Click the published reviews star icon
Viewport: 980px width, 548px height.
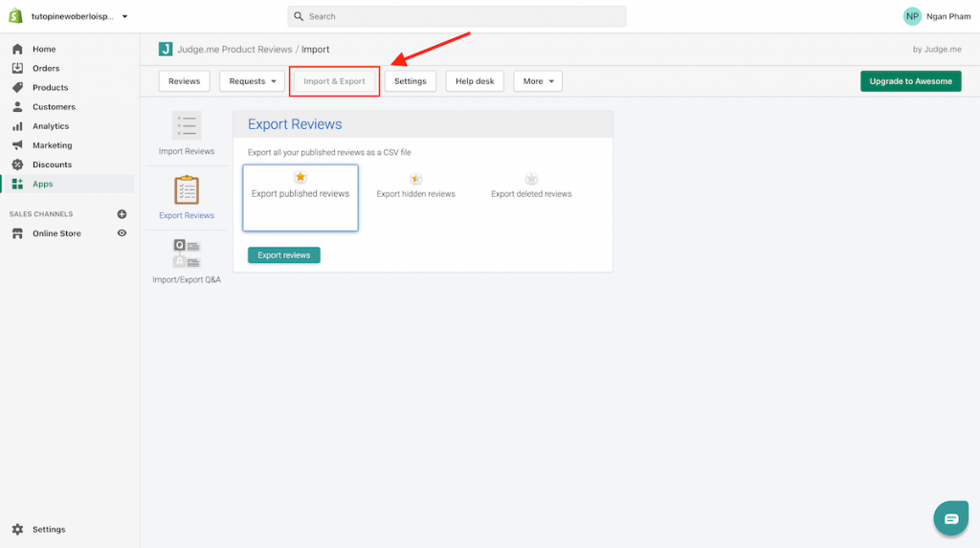[301, 177]
